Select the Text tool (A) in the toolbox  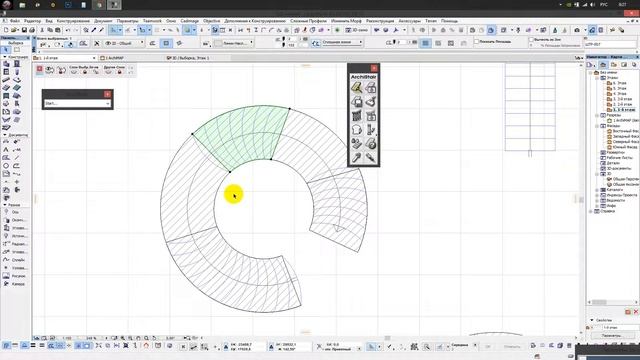6,150
